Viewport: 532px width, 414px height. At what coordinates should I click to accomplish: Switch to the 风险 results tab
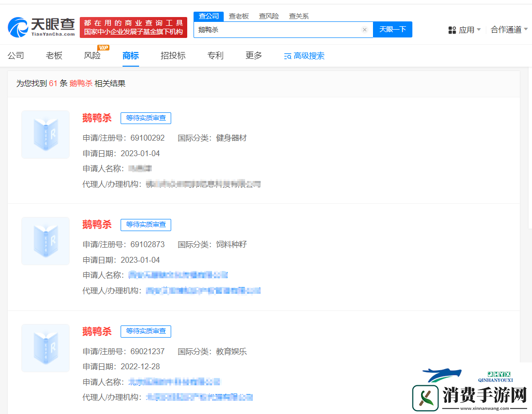coord(92,55)
